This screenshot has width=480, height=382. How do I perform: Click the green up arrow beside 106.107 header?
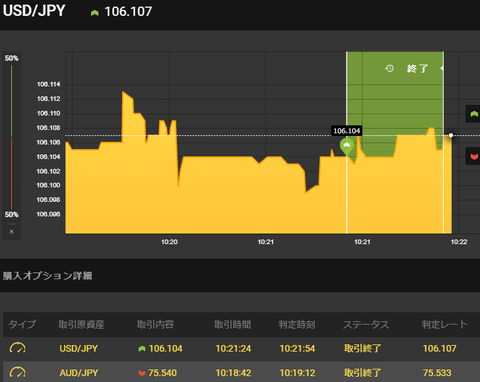[95, 13]
